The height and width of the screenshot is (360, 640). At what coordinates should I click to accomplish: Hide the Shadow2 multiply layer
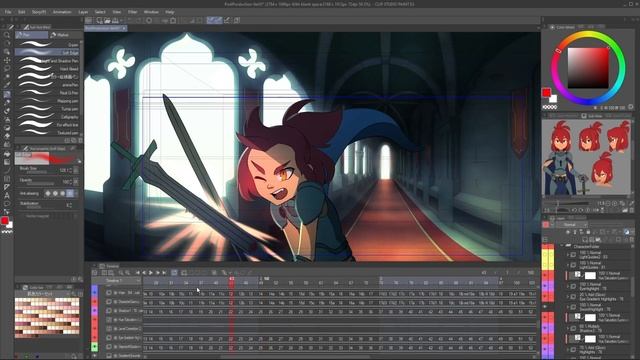click(x=545, y=328)
